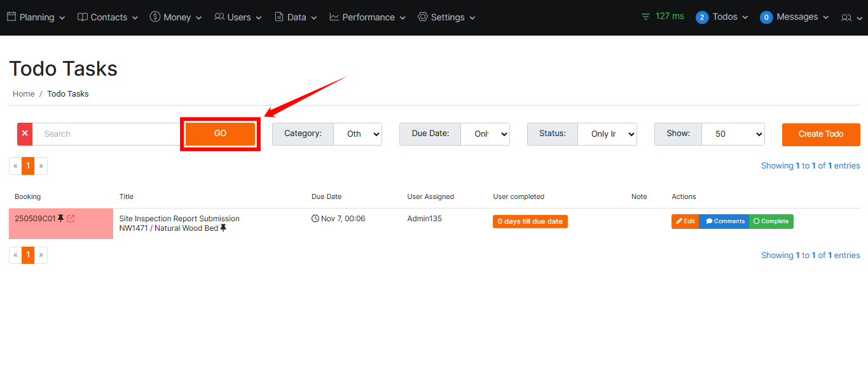Expand the Category filter dropdown
Image resolution: width=868 pixels, height=391 pixels.
[x=357, y=134]
